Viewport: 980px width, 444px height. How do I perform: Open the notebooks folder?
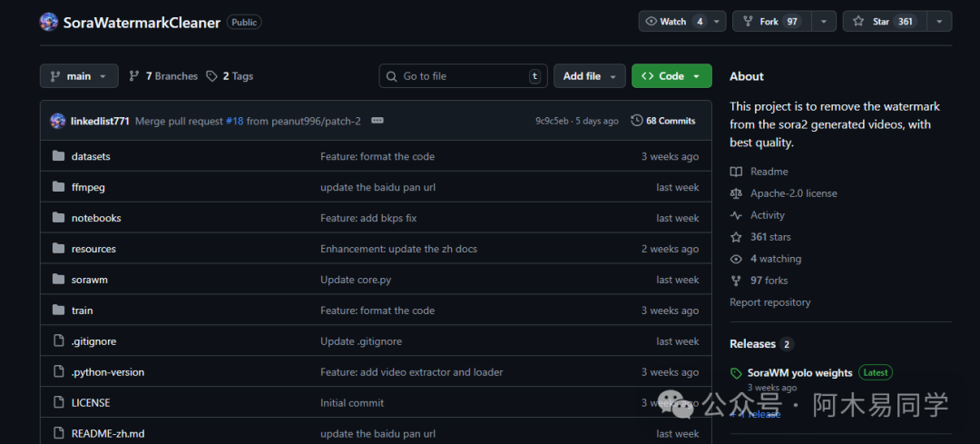coord(96,218)
